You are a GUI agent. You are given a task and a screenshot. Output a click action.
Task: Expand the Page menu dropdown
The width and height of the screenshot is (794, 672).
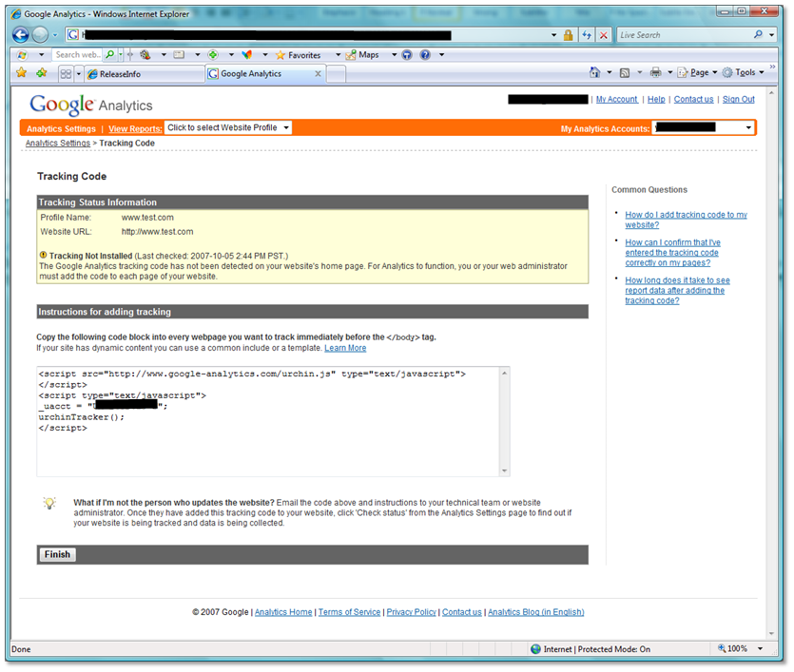tap(699, 71)
